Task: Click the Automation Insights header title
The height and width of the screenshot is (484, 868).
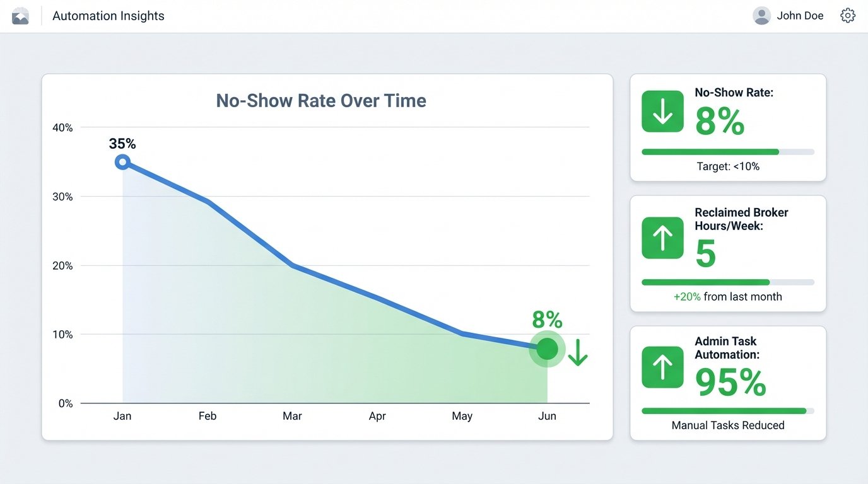Action: (108, 16)
